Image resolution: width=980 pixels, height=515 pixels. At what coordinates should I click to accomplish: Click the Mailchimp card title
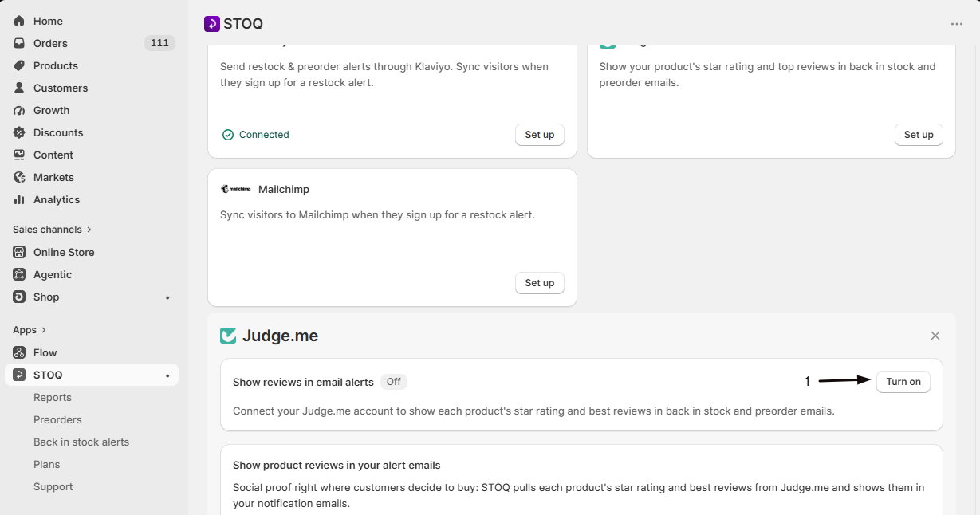pyautogui.click(x=284, y=189)
